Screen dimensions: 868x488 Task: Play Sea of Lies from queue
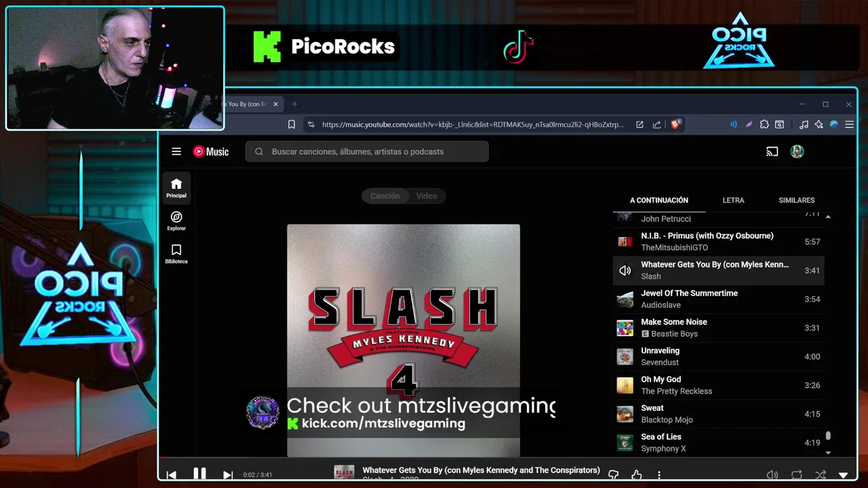(x=718, y=443)
